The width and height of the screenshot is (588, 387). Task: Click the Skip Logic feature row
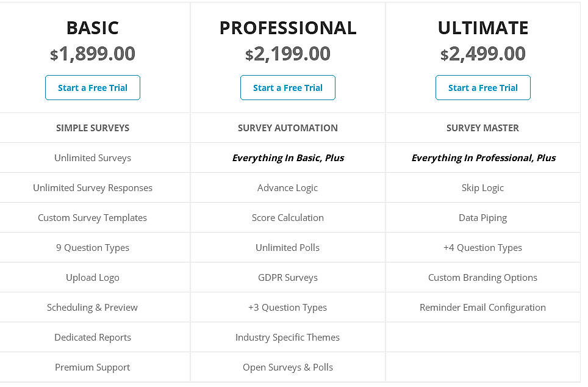[x=482, y=187]
